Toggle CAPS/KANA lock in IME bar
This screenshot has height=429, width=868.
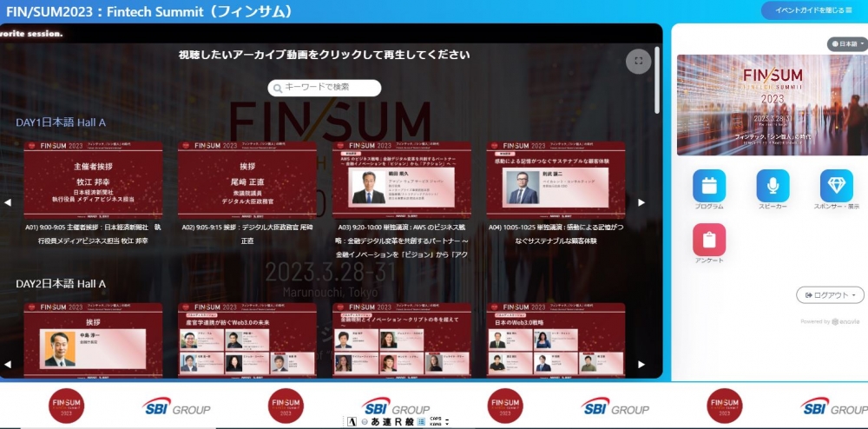437,421
